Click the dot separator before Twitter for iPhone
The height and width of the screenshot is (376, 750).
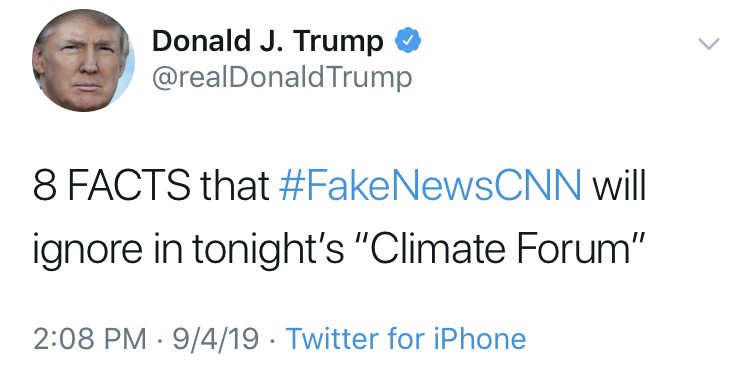tap(273, 340)
